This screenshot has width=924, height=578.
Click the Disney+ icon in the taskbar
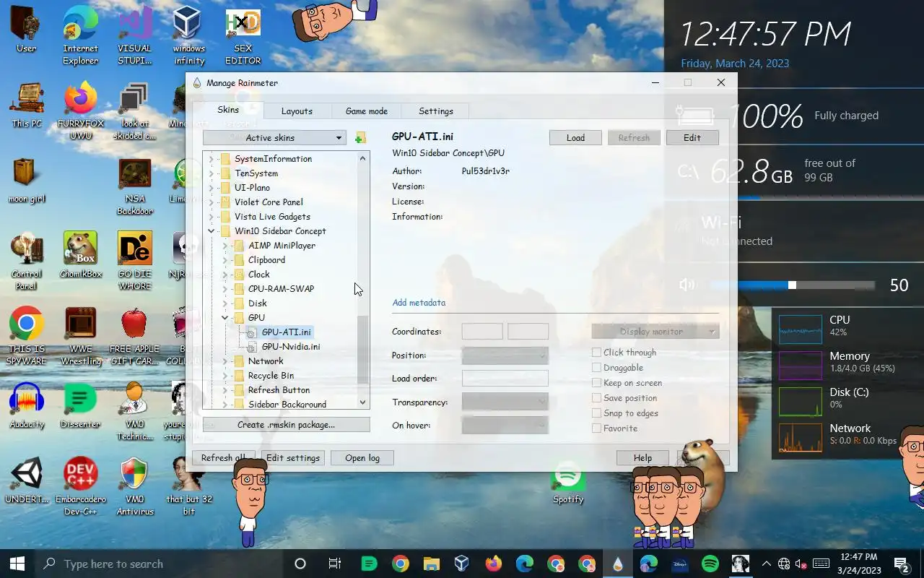679,564
